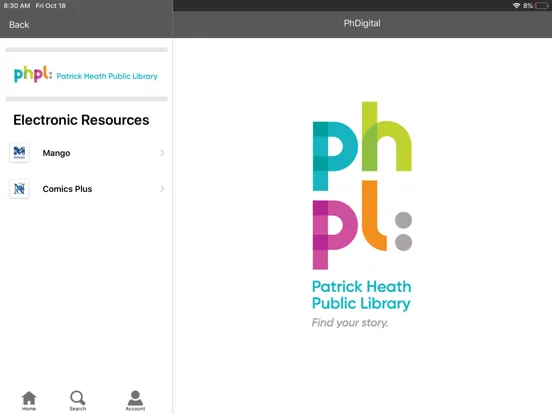The width and height of the screenshot is (552, 414).
Task: Go to the Home tab
Action: pyautogui.click(x=29, y=401)
